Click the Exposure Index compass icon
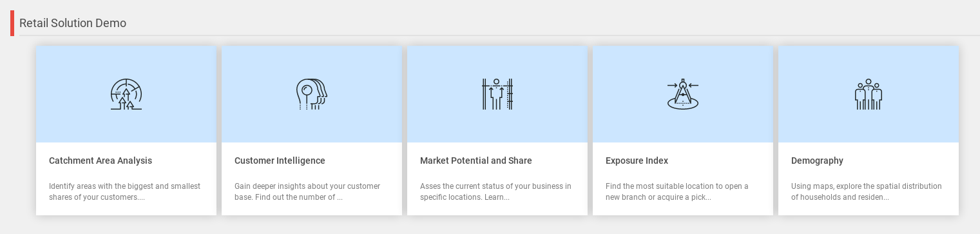The image size is (980, 234). (x=683, y=94)
